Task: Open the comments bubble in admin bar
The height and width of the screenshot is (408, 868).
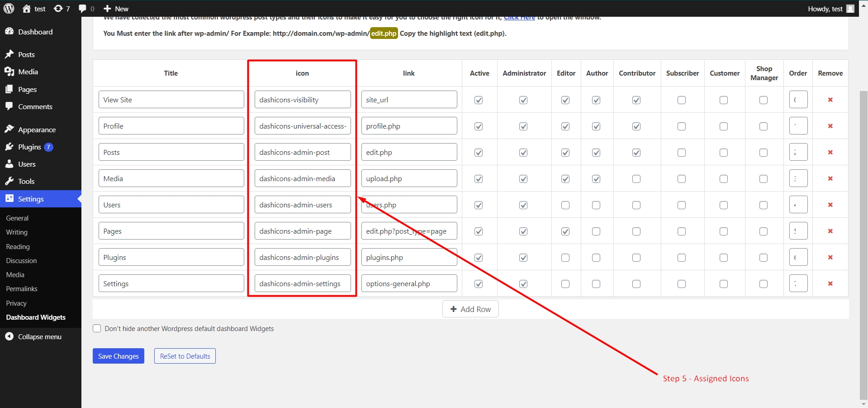Action: 82,9
